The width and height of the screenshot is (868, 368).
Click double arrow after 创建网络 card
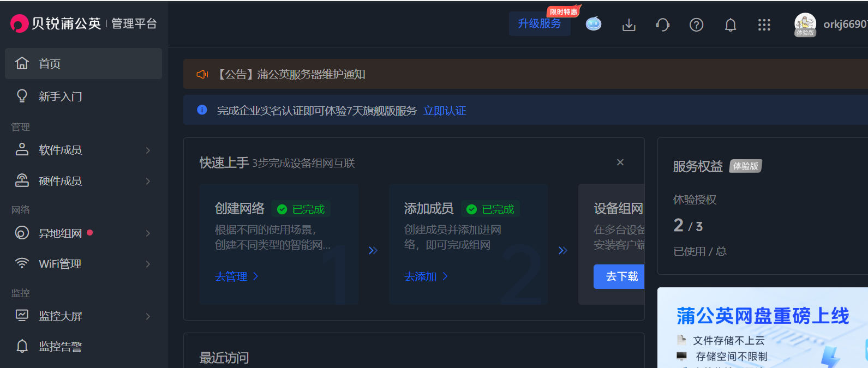[373, 250]
